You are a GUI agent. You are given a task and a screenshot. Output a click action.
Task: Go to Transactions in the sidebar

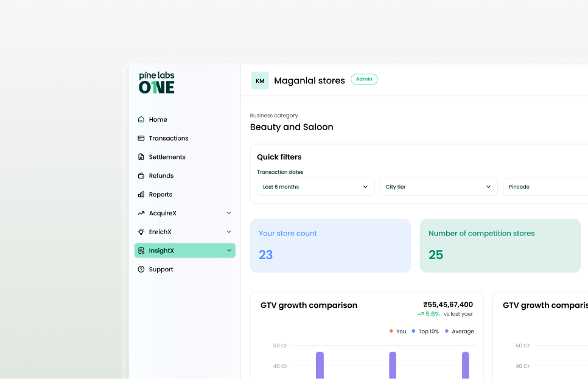click(x=185, y=138)
